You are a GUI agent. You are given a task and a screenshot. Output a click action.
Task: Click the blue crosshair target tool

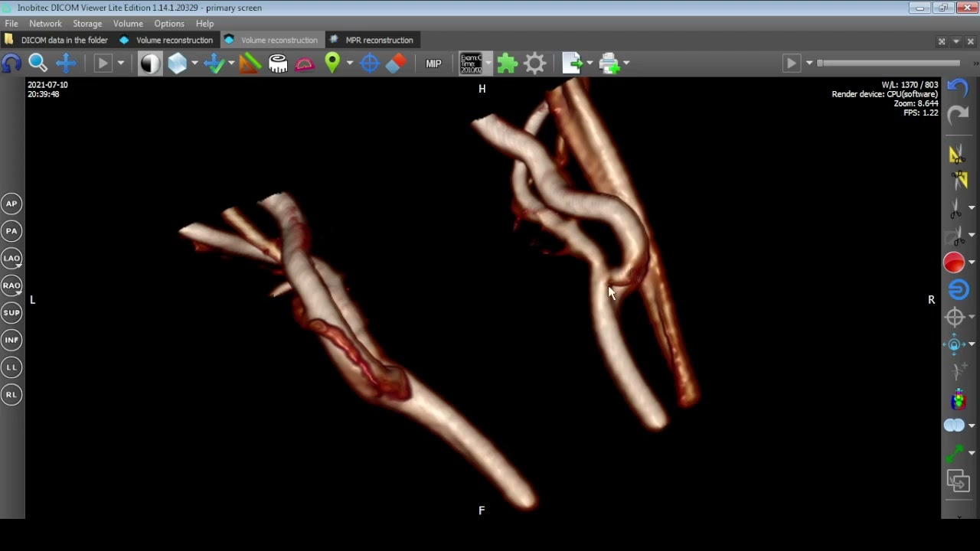point(370,64)
